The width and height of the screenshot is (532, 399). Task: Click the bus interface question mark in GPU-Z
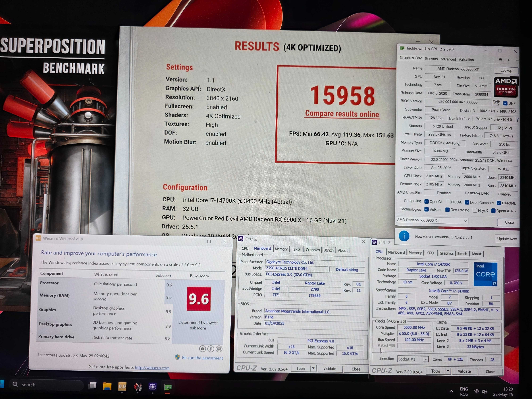click(x=517, y=120)
